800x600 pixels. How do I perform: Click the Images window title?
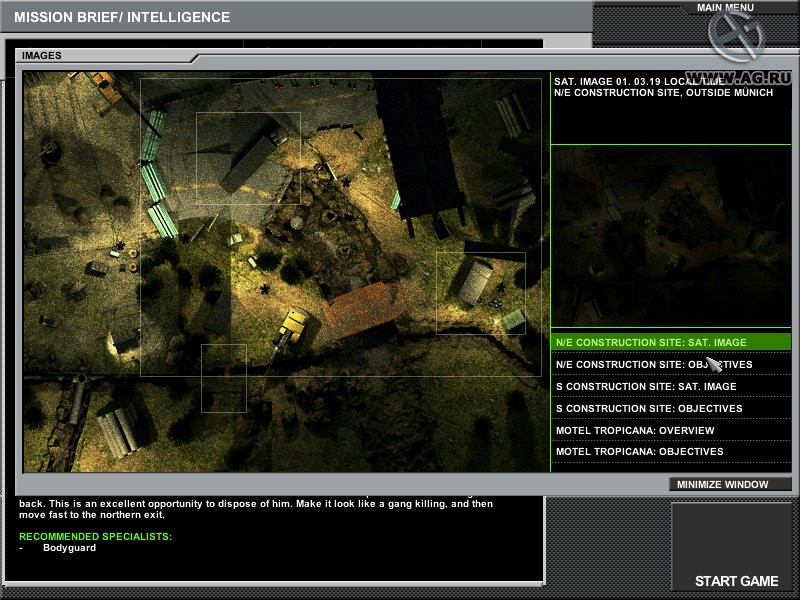41,56
